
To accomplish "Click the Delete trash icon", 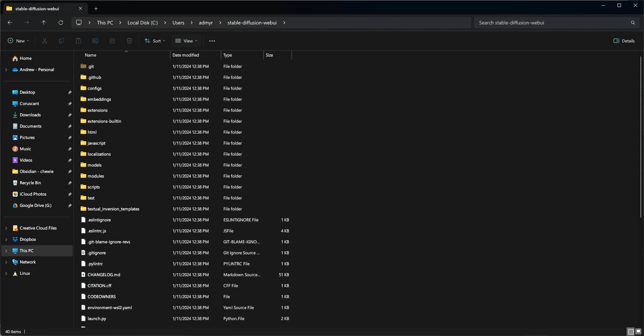I will 129,41.
